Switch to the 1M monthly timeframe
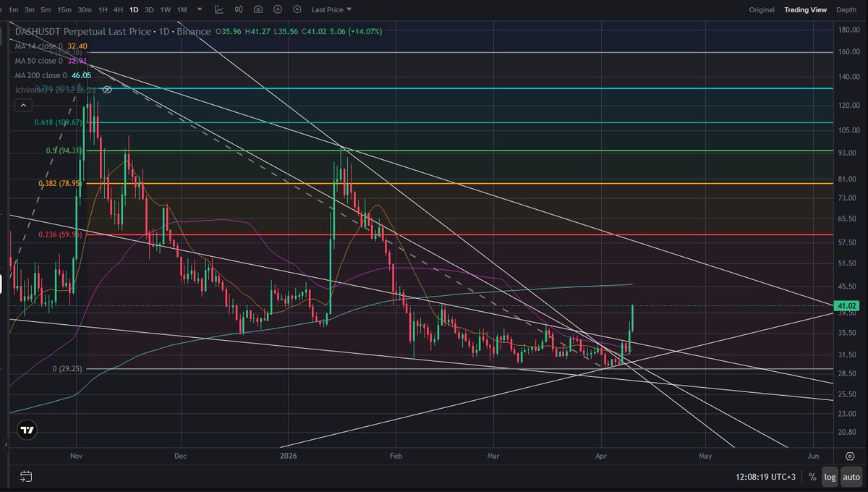 click(x=182, y=10)
